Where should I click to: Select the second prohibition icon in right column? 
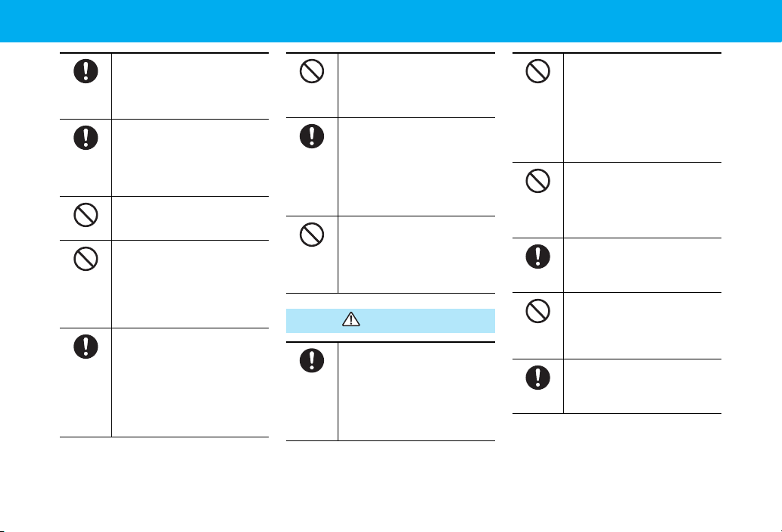point(537,181)
